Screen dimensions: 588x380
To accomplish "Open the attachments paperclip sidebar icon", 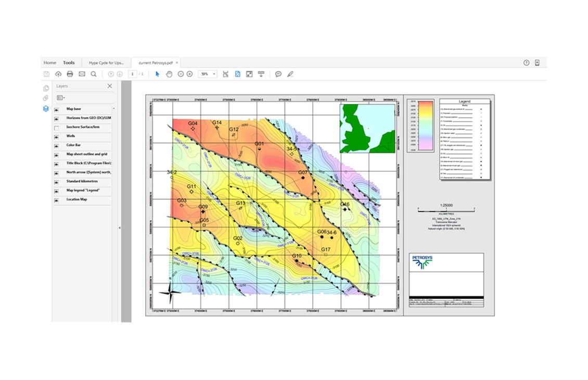I will coord(46,98).
